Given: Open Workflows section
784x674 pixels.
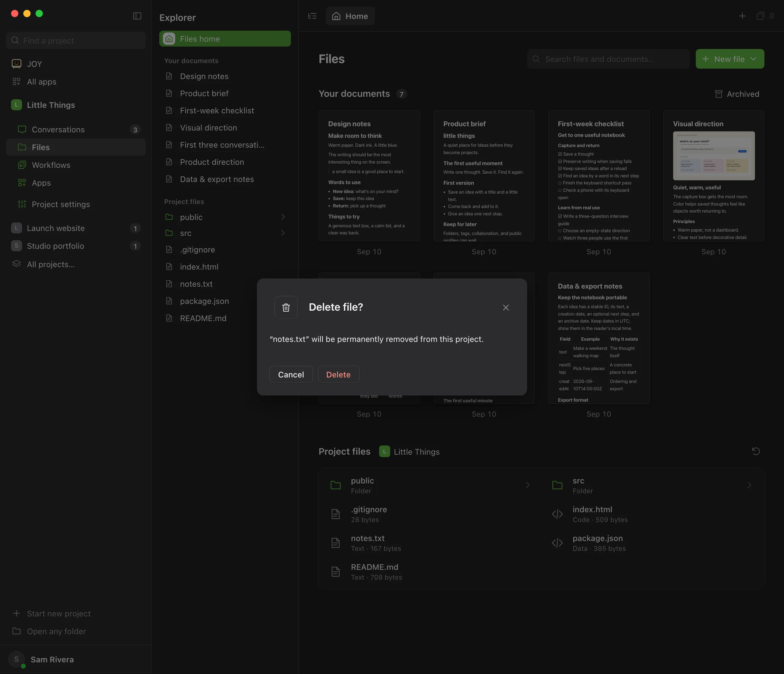Looking at the screenshot, I should tap(76, 165).
